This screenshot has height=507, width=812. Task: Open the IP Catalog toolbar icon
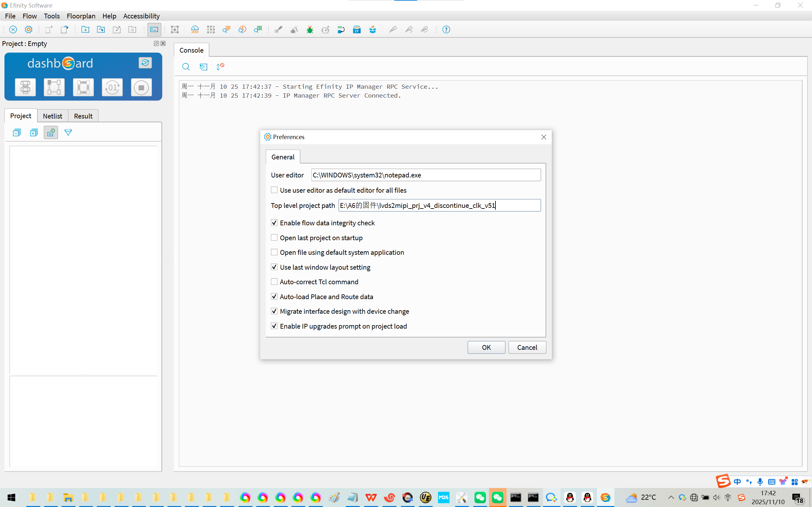(x=357, y=30)
